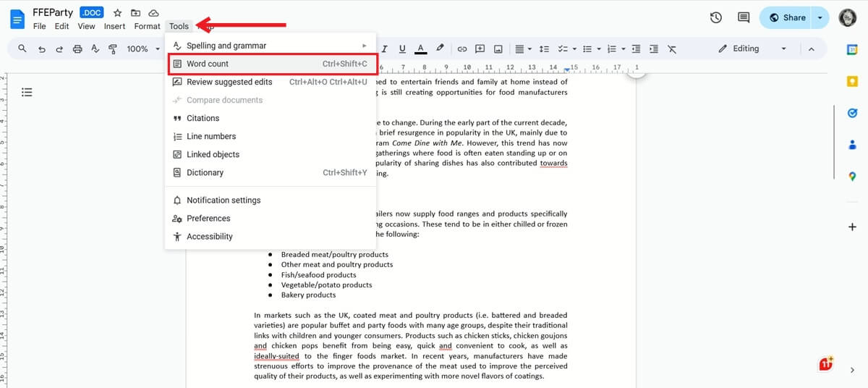
Task: Choose Word count from Tools menu
Action: pyautogui.click(x=272, y=64)
